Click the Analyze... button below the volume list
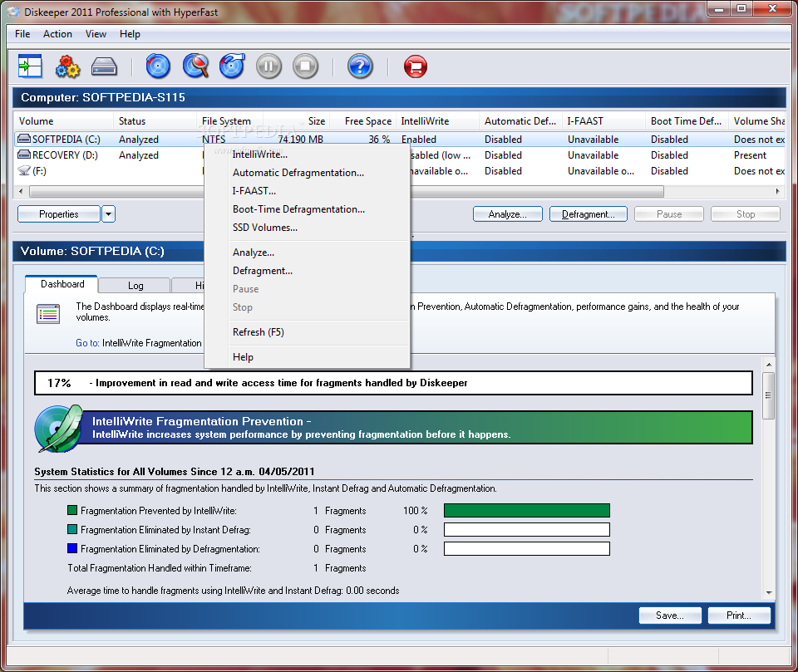This screenshot has width=798, height=672. (x=507, y=214)
